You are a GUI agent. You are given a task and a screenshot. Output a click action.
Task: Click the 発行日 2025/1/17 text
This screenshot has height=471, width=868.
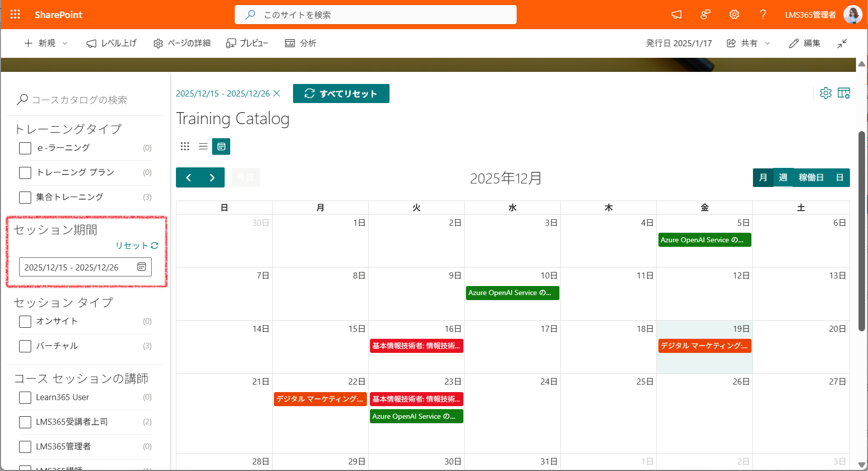679,43
